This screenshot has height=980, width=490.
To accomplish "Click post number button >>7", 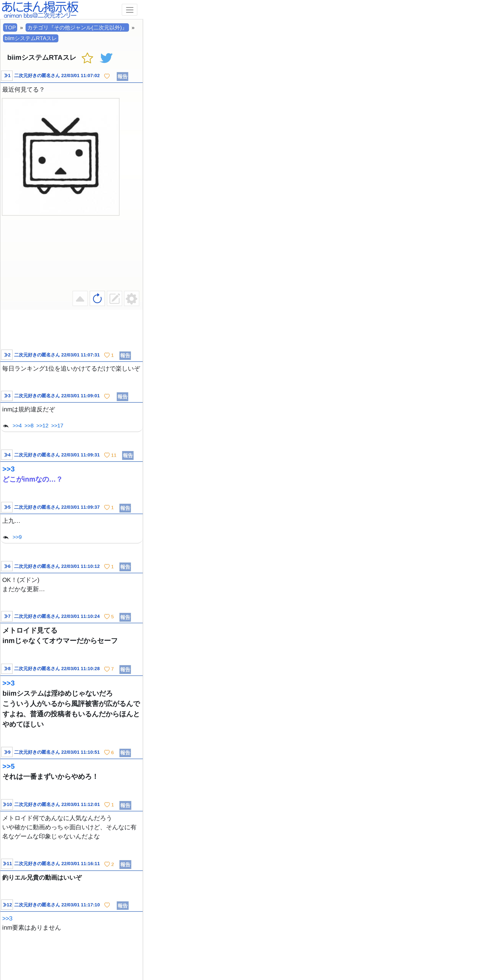I will (7, 616).
